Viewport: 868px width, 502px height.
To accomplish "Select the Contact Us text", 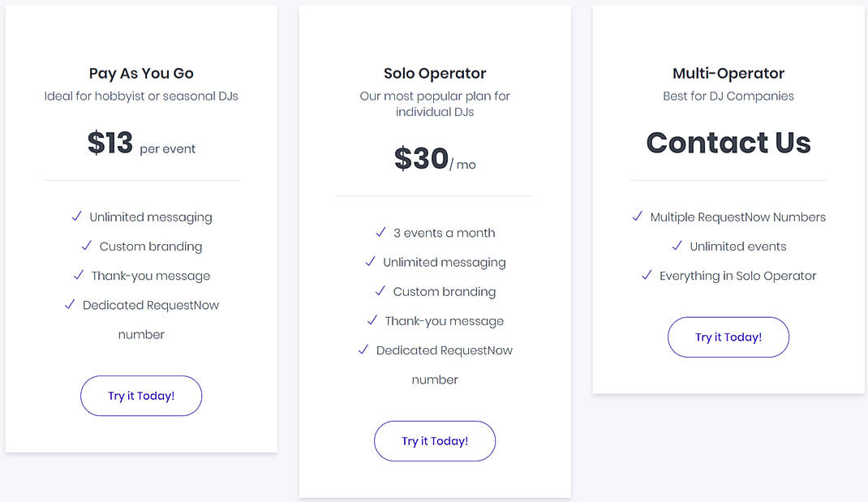I will coord(728,143).
